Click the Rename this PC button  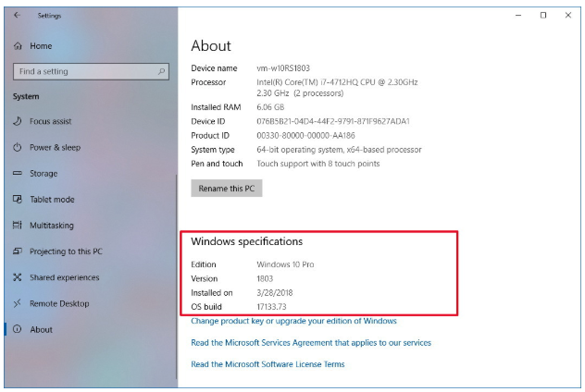(x=227, y=189)
